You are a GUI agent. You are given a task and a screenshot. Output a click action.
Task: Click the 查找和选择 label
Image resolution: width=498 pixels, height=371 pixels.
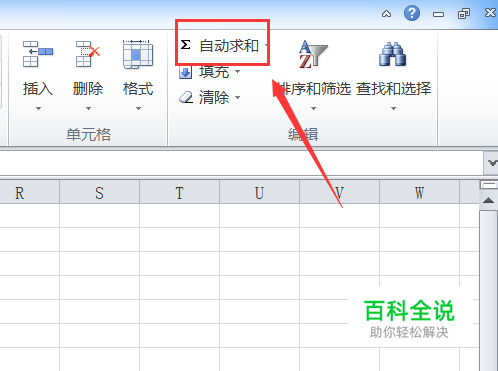coord(394,89)
